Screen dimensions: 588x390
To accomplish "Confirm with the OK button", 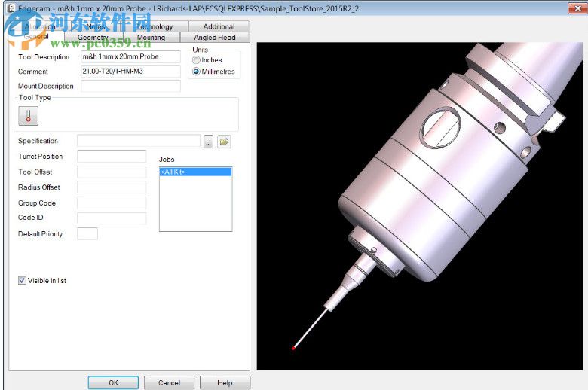I will (x=113, y=383).
